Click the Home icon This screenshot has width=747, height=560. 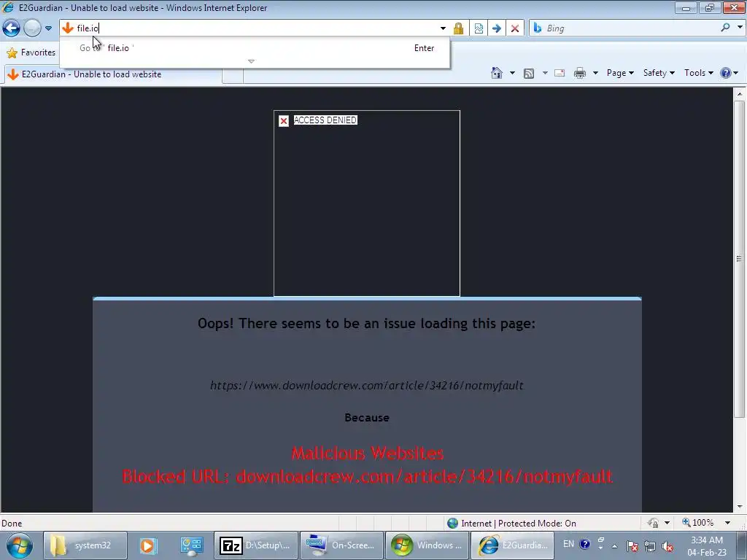click(496, 73)
